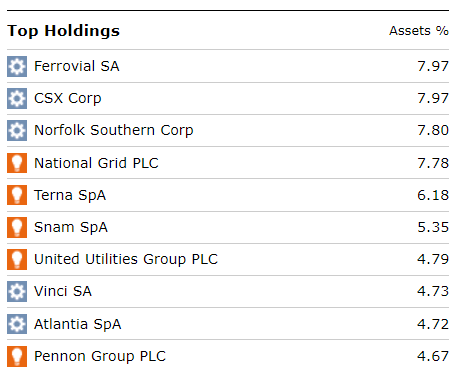Screen dimensions: 457x379
Task: Click the bulb icon beside Snam SpA
Action: click(17, 227)
